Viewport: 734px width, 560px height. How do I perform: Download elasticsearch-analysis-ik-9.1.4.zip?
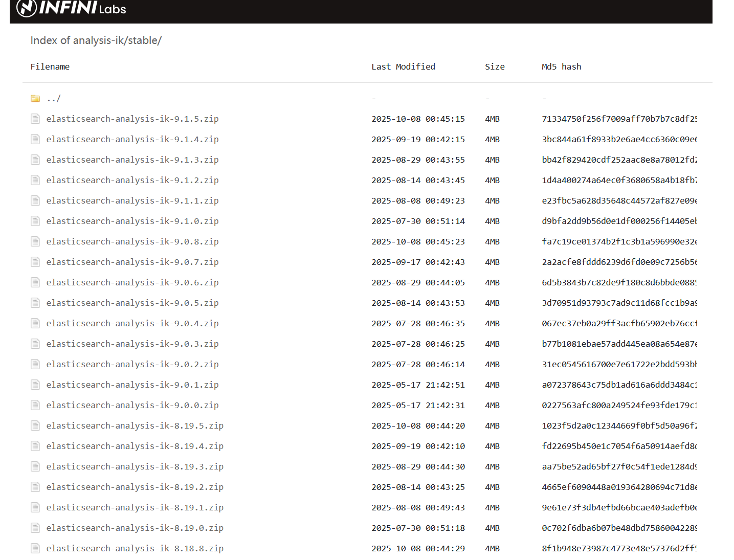(132, 140)
